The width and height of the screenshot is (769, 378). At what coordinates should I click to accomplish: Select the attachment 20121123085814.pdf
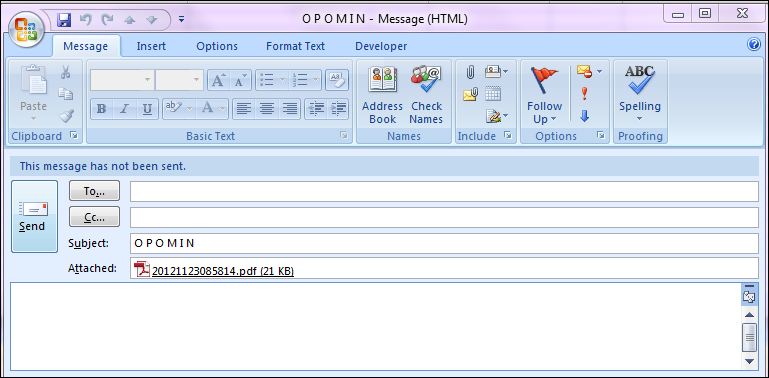tap(214, 271)
